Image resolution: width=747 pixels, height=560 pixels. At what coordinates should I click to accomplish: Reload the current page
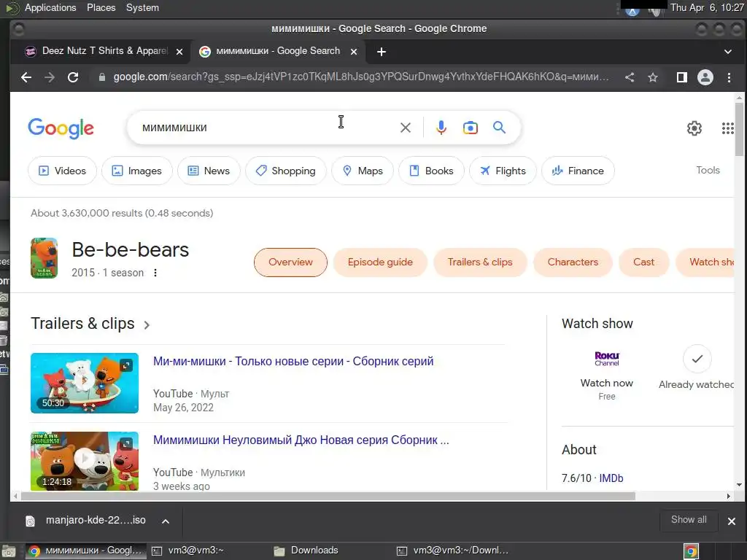73,77
